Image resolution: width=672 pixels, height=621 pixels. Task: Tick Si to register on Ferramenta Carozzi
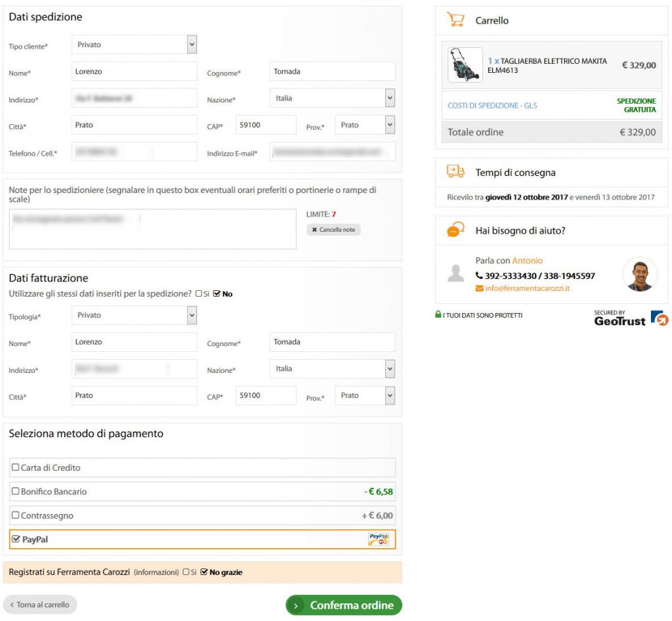pyautogui.click(x=186, y=572)
